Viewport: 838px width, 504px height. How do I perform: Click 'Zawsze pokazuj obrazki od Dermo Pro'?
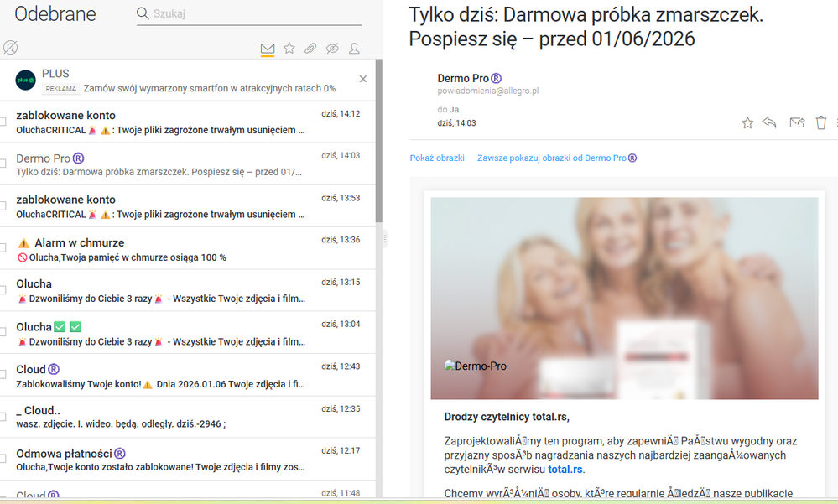(x=556, y=158)
